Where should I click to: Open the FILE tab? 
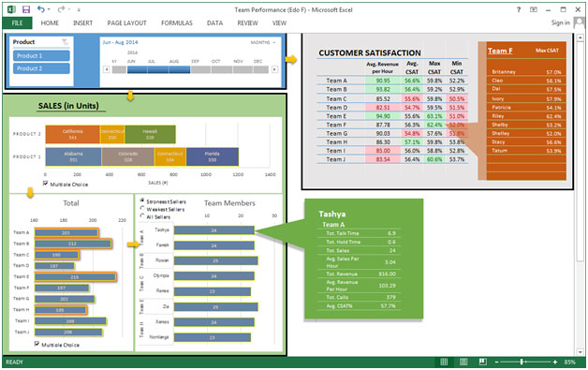(17, 22)
